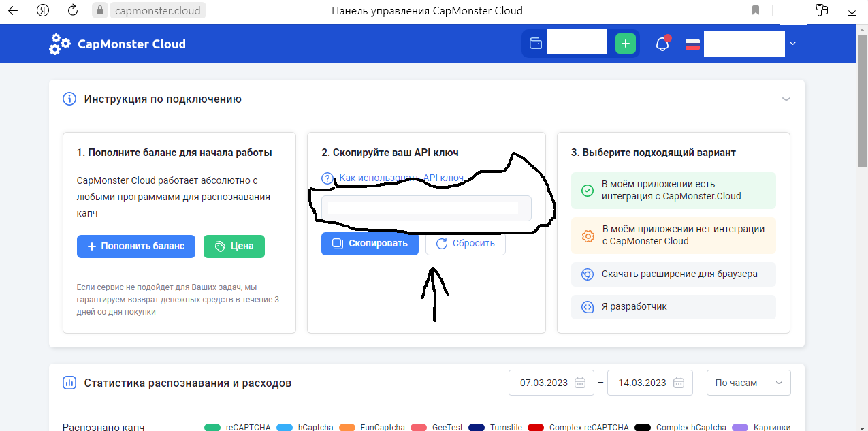Screen dimensions: 868x431
Task: Click calendar icon in 14.03.2023 field
Action: tap(679, 383)
